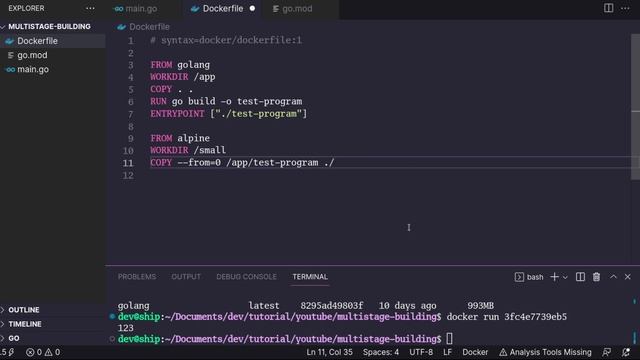Click the Analysis Tools Missing warning
640x360 pixels.
545,352
